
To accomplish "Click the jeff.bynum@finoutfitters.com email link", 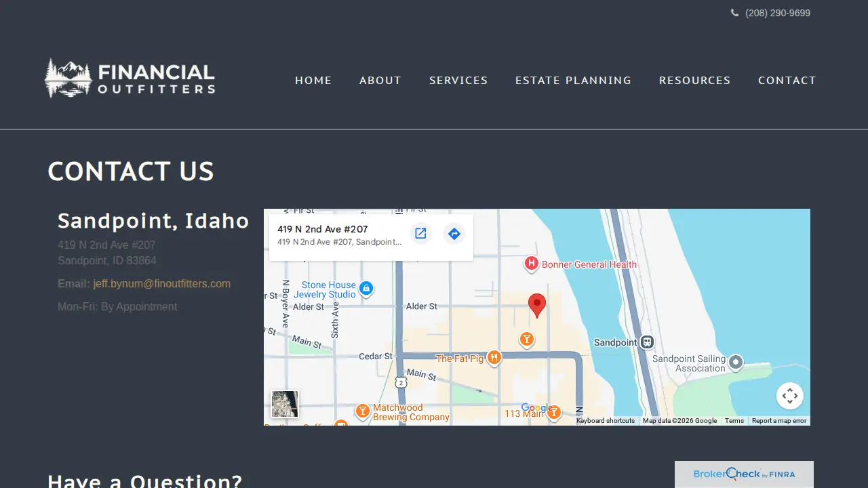I will tap(162, 283).
